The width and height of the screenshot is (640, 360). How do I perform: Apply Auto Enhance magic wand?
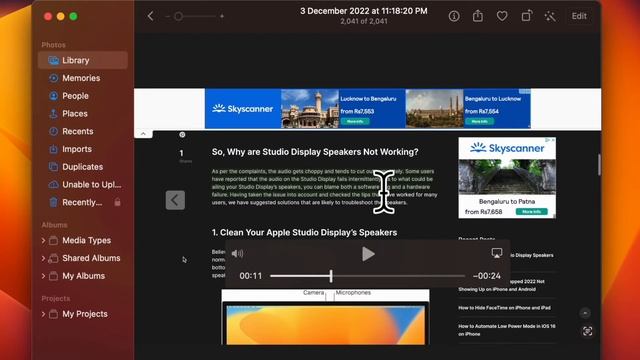(x=550, y=16)
